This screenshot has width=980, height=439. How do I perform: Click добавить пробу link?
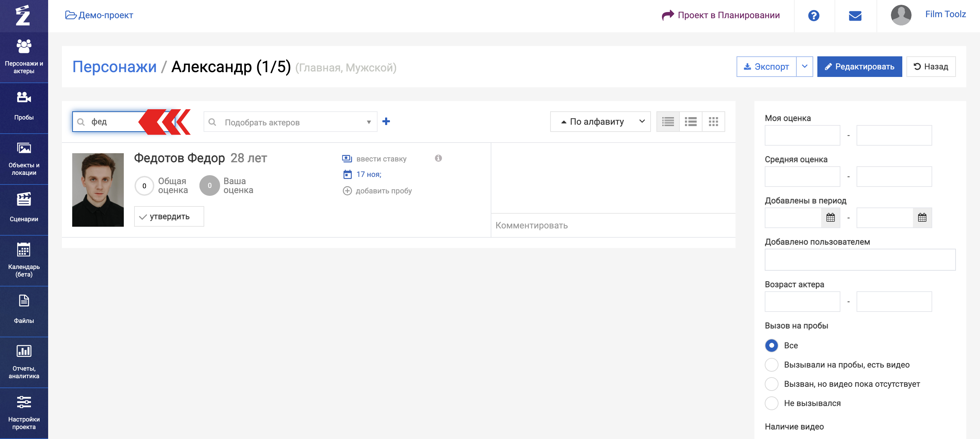383,190
